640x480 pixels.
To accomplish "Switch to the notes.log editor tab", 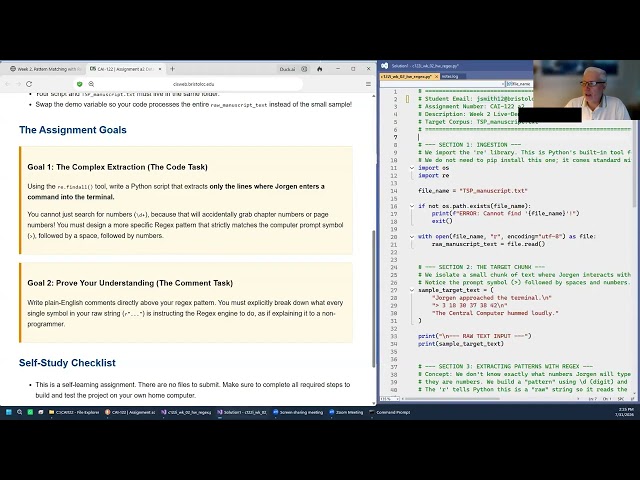I will pyautogui.click(x=450, y=76).
